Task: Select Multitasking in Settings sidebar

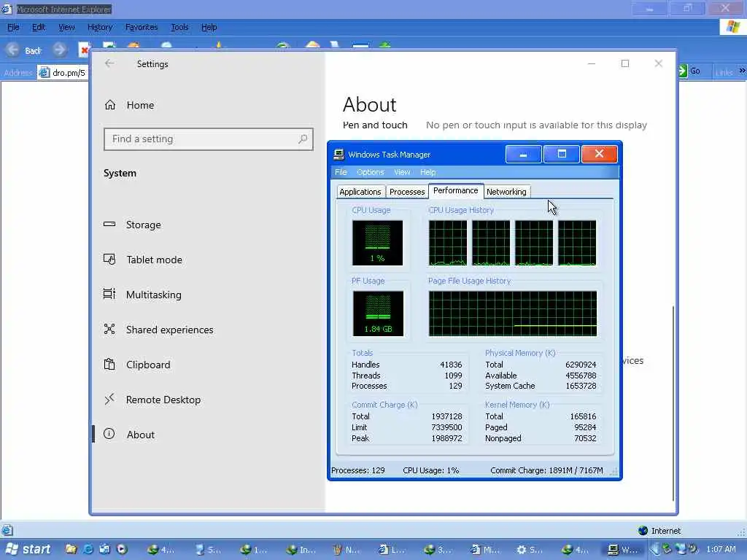Action: pos(153,295)
